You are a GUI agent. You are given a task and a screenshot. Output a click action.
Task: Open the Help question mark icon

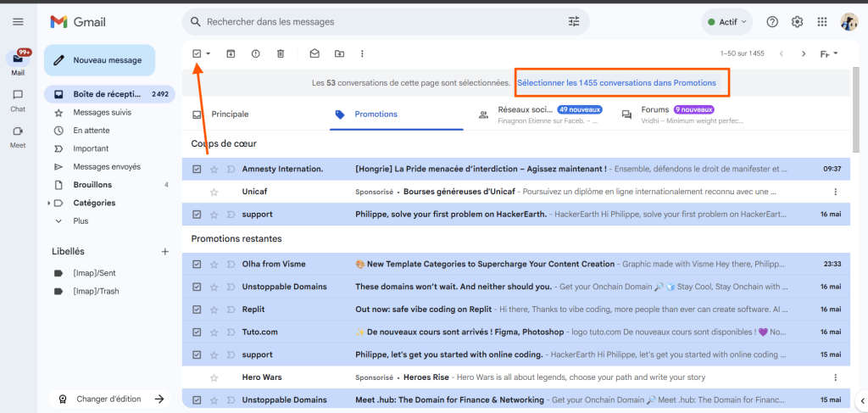772,22
